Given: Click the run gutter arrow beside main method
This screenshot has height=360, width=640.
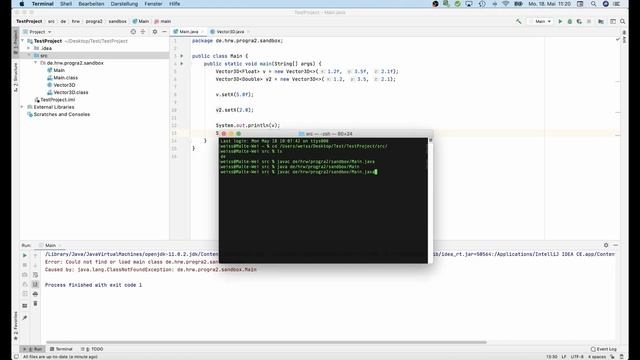Looking at the screenshot, I should (182, 64).
